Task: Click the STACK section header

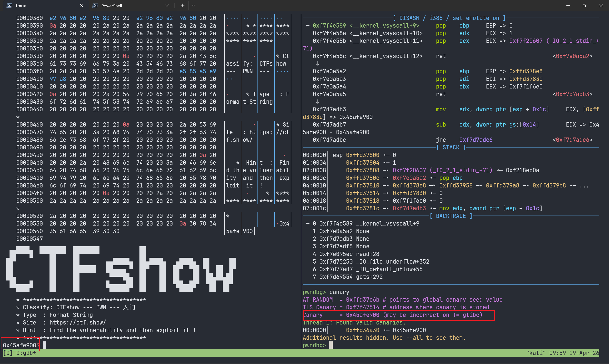Action: (451, 148)
